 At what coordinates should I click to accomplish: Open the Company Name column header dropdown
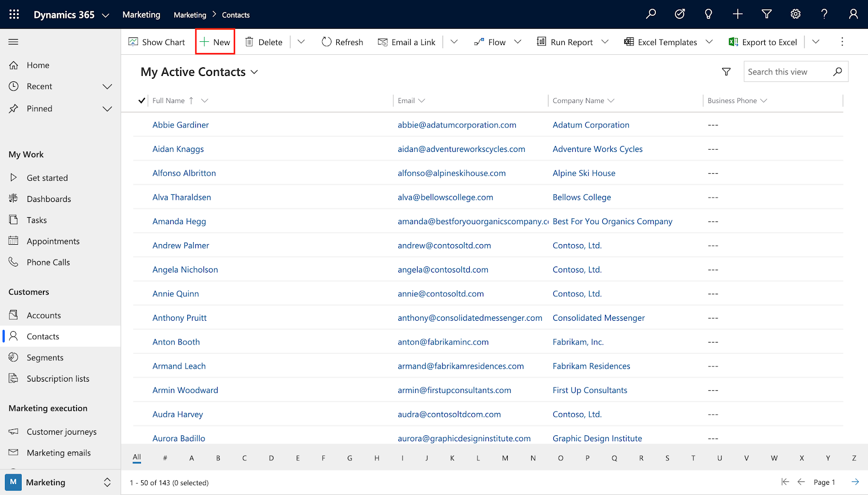(x=611, y=100)
